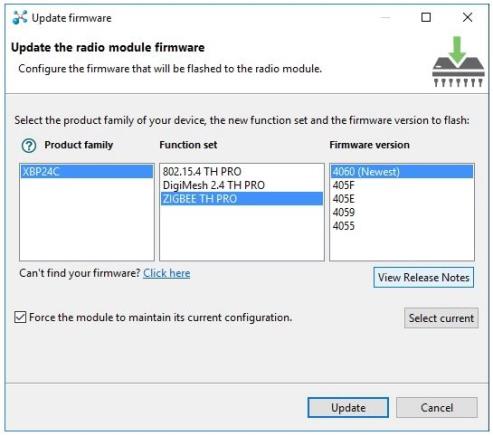Maximize the Update firmware window

[x=426, y=17]
